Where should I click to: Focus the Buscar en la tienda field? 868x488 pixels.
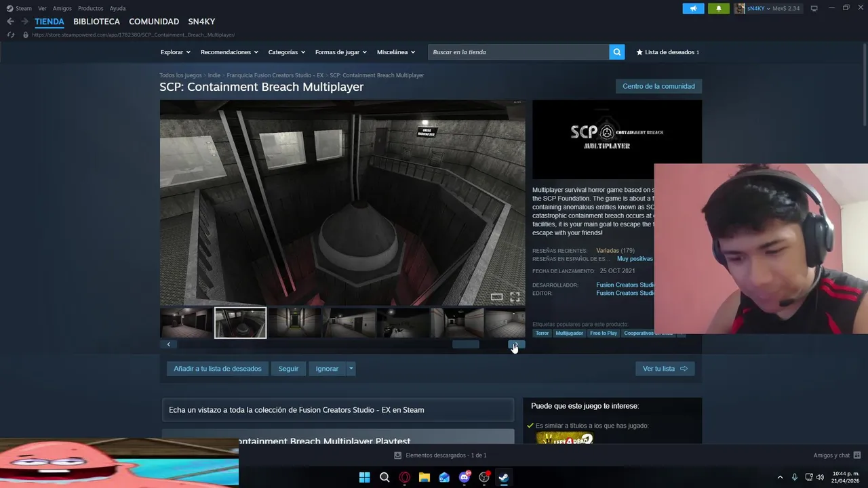point(518,52)
